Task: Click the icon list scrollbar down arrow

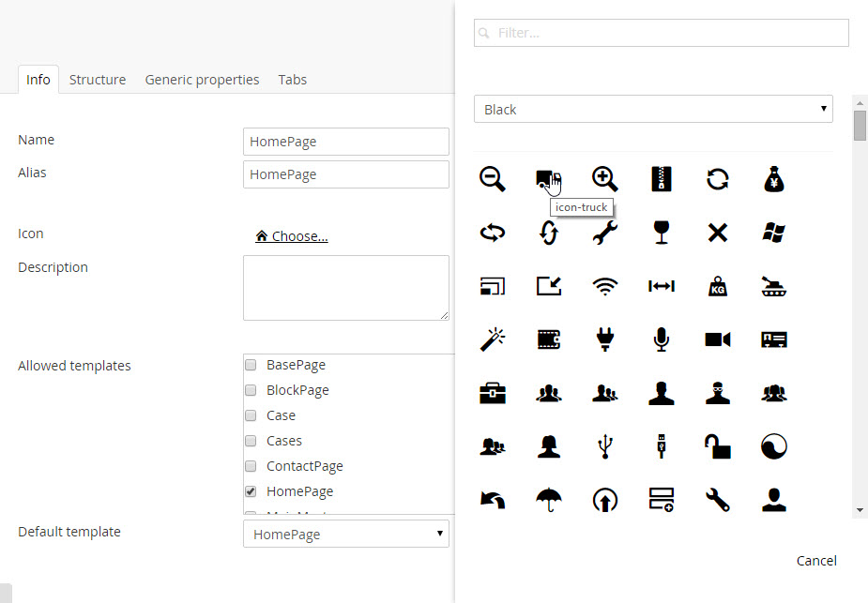Action: tap(860, 510)
